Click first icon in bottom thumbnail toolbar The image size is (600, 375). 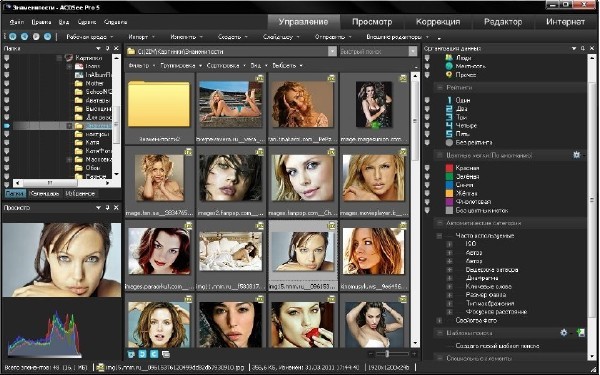pos(130,354)
